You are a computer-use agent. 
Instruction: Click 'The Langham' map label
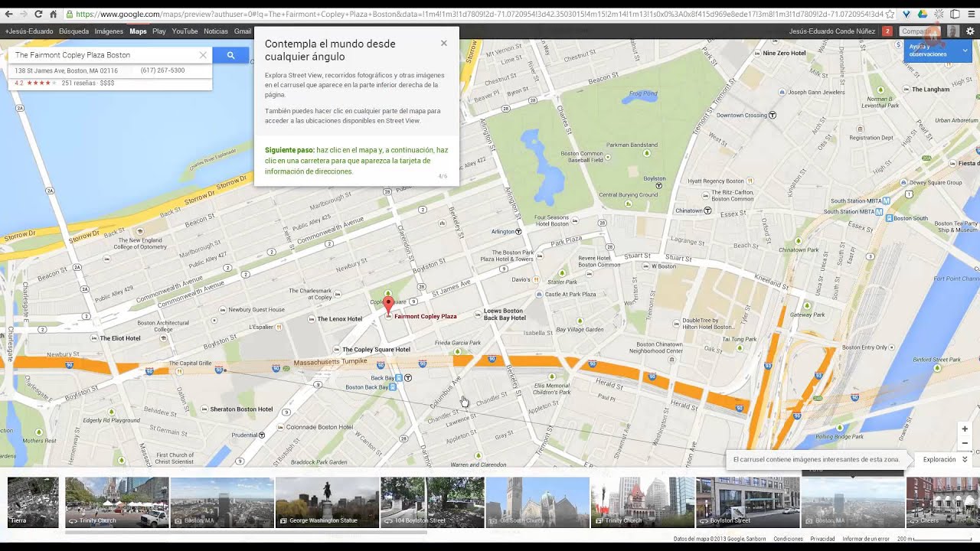930,90
